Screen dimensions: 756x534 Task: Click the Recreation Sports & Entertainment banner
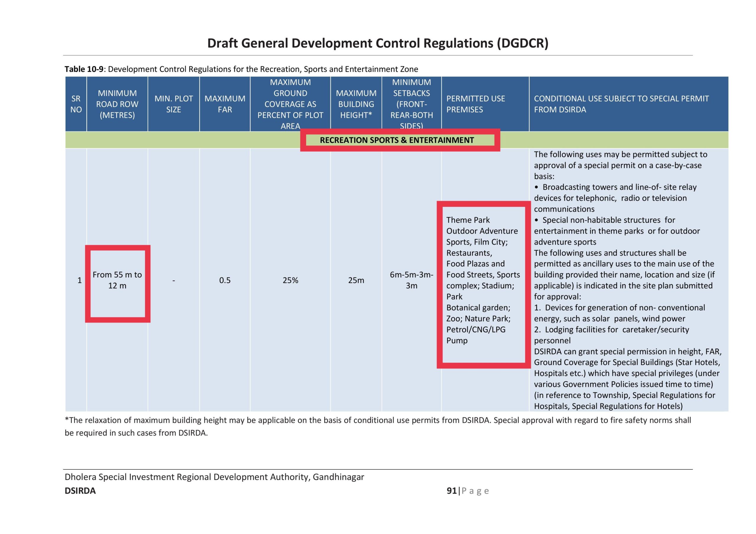[397, 140]
